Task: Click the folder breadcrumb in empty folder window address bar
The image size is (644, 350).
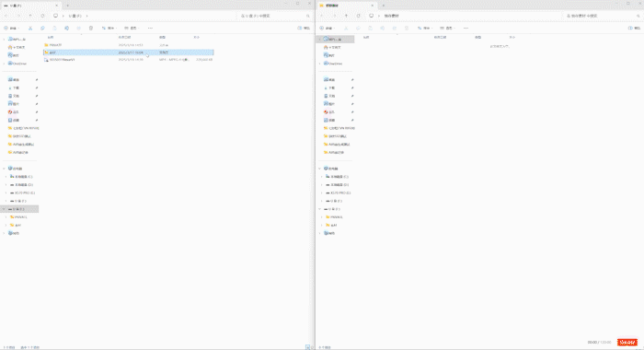Action: click(391, 16)
